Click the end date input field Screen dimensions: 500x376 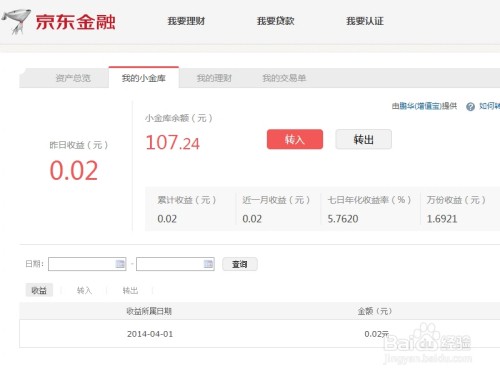175,264
